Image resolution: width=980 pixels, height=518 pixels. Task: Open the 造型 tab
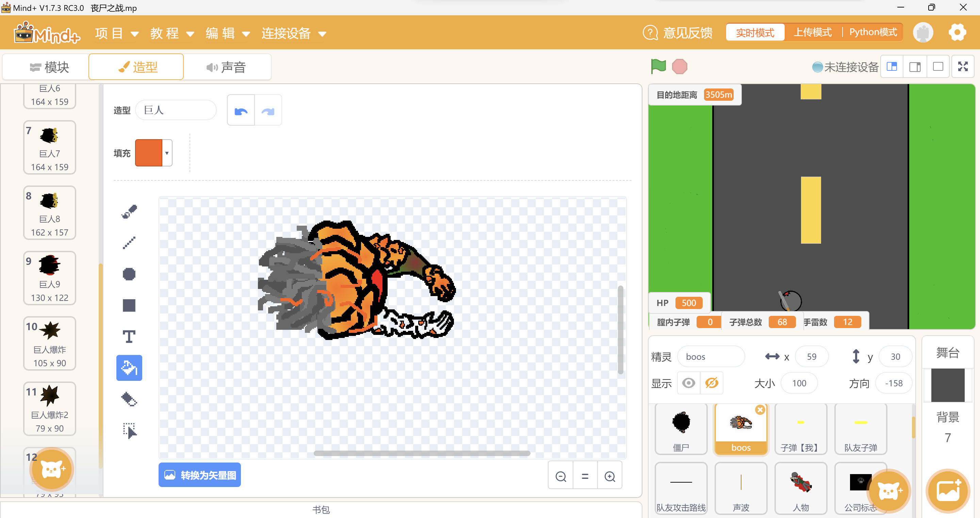click(x=136, y=67)
